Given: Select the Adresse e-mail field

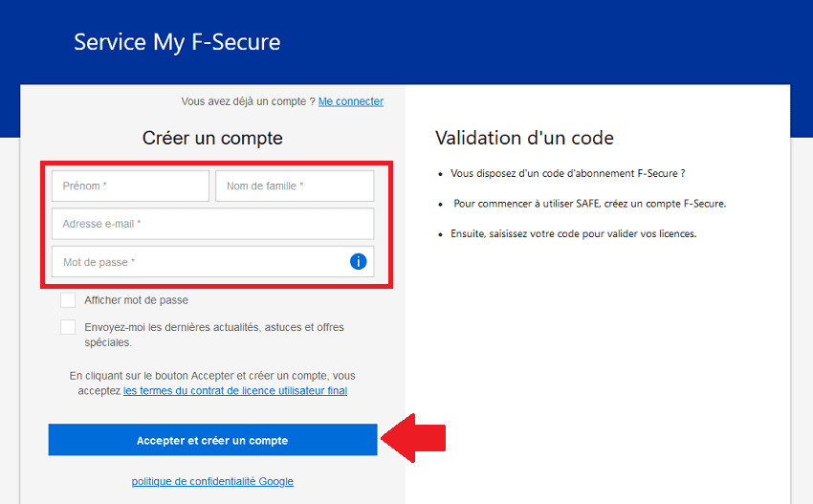Looking at the screenshot, I should [212, 224].
